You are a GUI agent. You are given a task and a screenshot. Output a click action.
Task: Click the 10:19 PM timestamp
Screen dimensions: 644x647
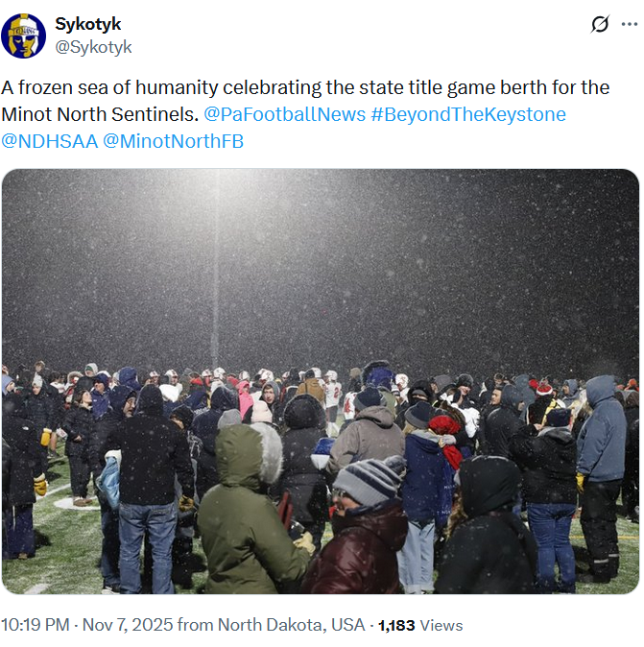pyautogui.click(x=35, y=625)
